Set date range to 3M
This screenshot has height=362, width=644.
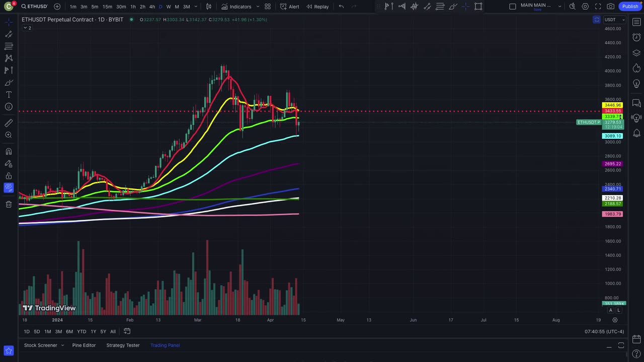click(x=58, y=331)
